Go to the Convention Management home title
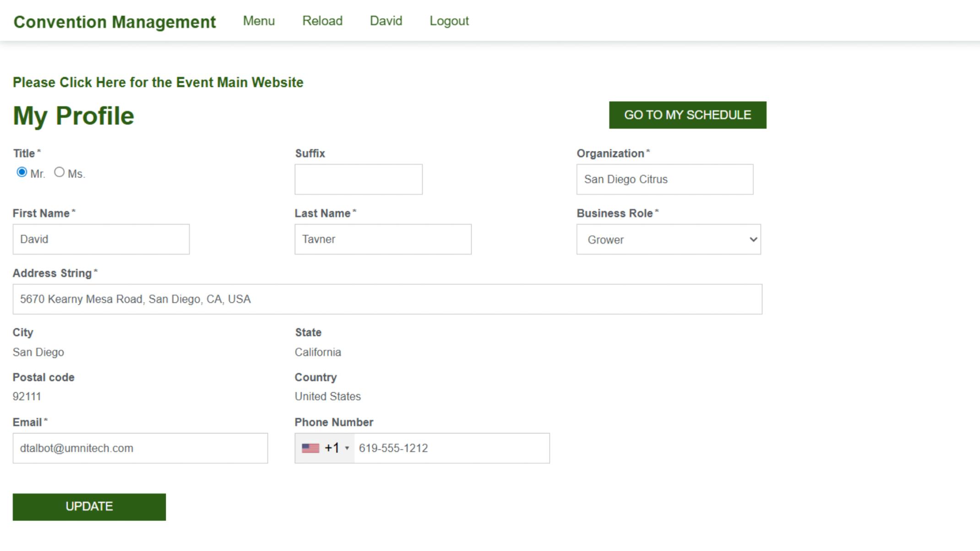 pos(114,22)
